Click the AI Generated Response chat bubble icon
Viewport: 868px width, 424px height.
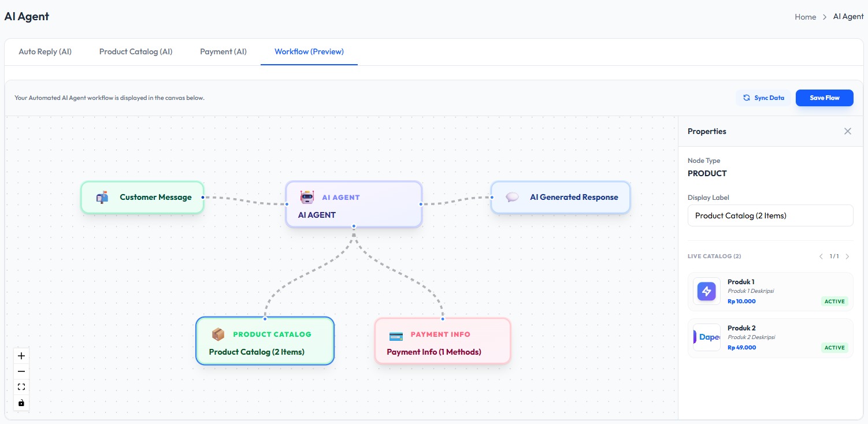coord(512,197)
